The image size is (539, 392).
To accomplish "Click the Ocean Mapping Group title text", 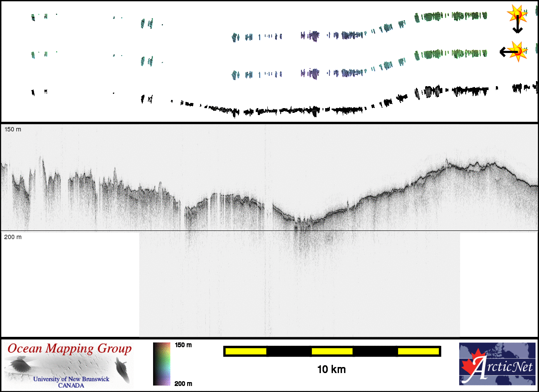I will click(x=69, y=348).
